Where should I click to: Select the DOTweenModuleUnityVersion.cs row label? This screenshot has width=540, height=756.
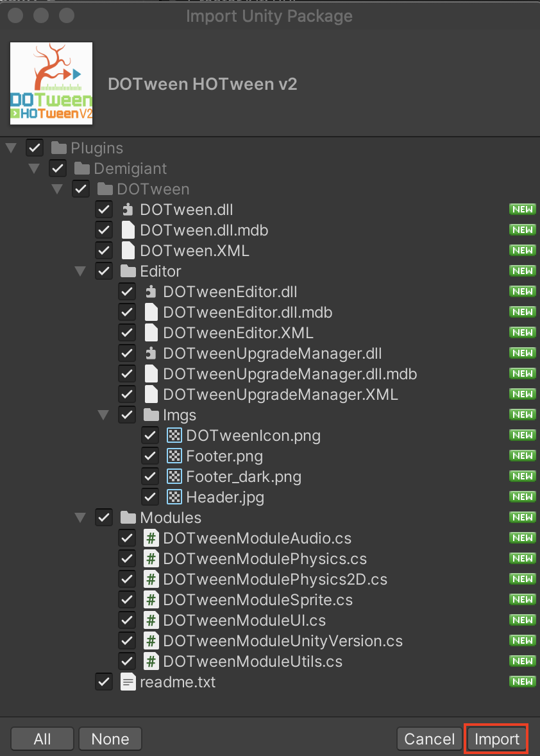tap(283, 640)
